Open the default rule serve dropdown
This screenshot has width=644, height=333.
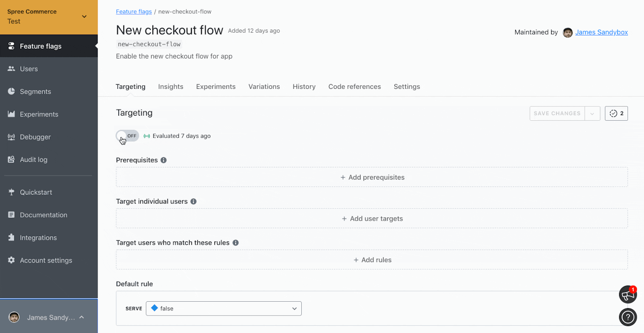pos(224,309)
